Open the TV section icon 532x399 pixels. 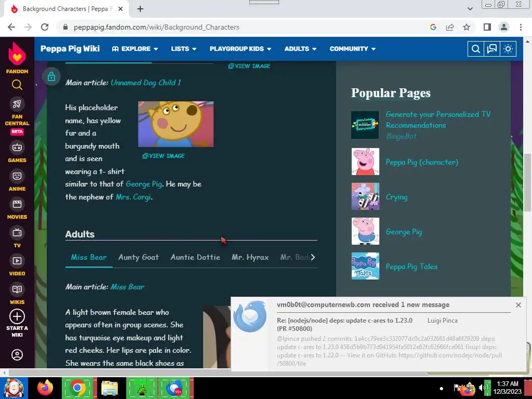[17, 233]
